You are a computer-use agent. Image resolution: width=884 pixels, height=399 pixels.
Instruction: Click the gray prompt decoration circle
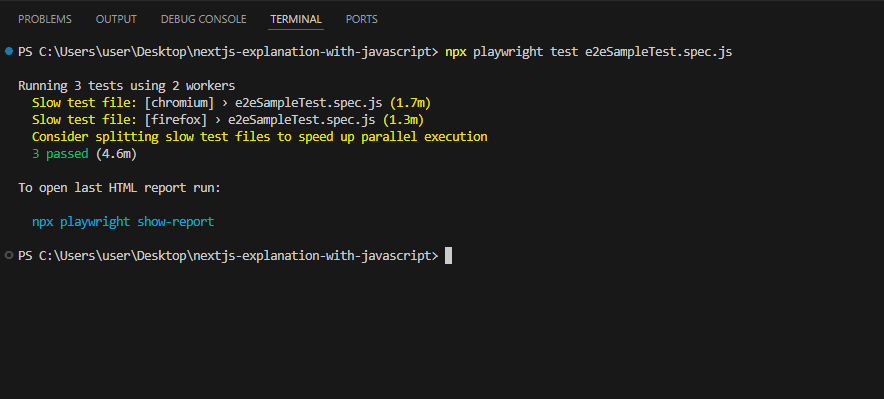8,255
